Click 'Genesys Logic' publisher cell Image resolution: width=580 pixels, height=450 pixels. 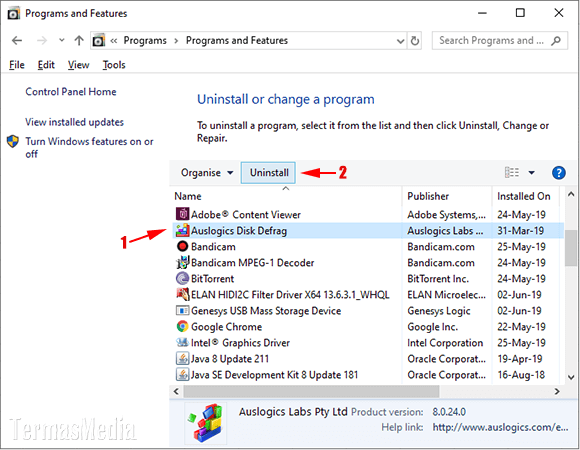pyautogui.click(x=439, y=311)
